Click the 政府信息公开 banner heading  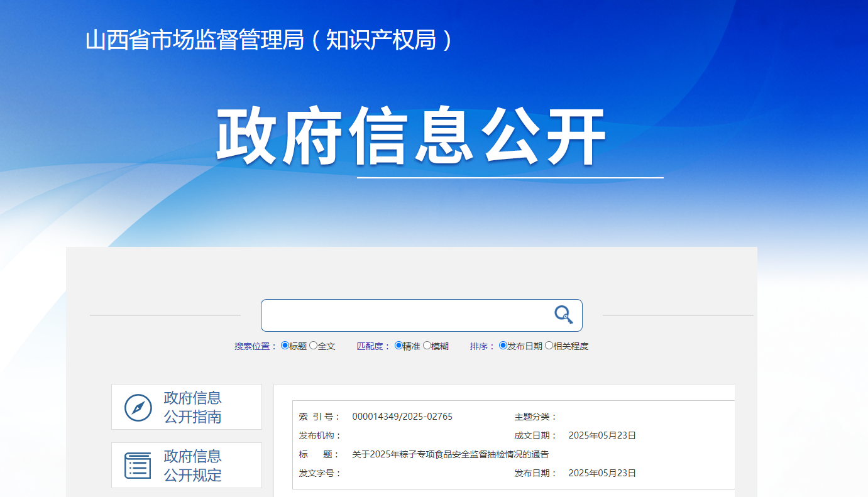[411, 137]
